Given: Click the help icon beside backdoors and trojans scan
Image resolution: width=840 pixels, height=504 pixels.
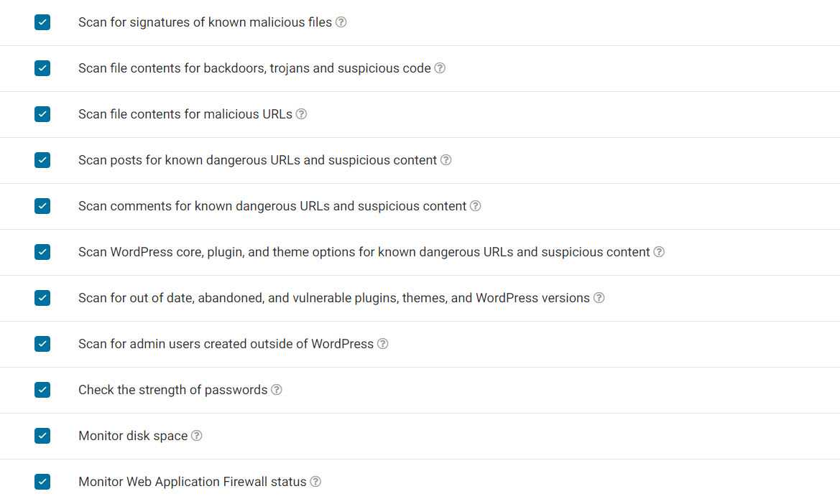Looking at the screenshot, I should coord(440,68).
